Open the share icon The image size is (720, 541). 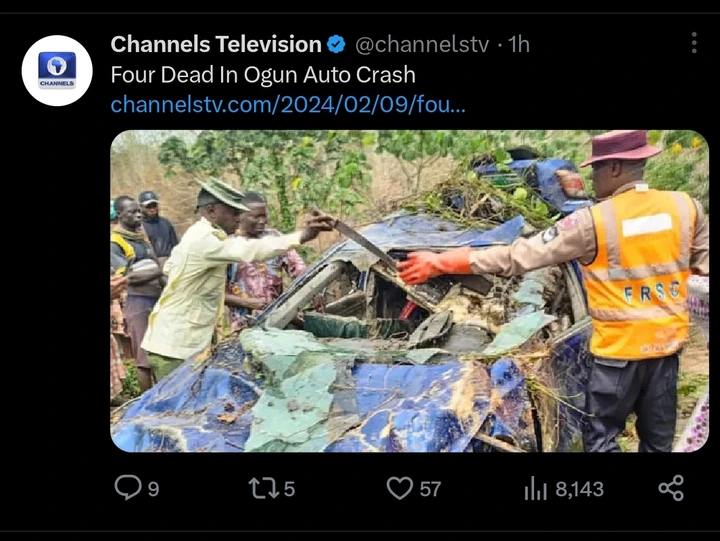tap(671, 488)
